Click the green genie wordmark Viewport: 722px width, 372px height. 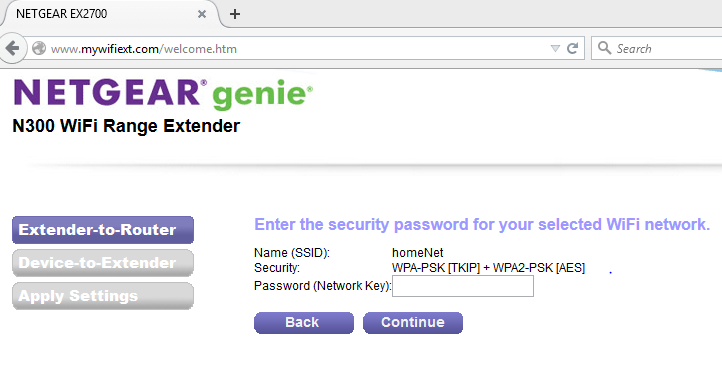tap(262, 94)
